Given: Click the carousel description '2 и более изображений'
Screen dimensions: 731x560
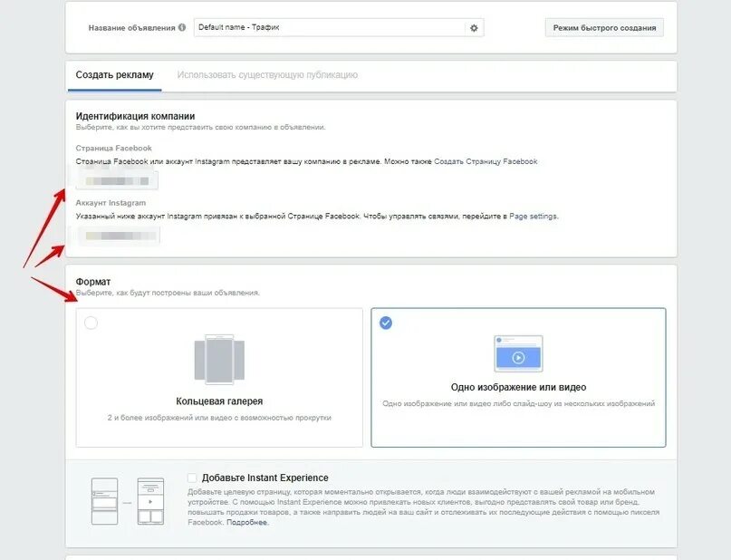Looking at the screenshot, I should (219, 418).
